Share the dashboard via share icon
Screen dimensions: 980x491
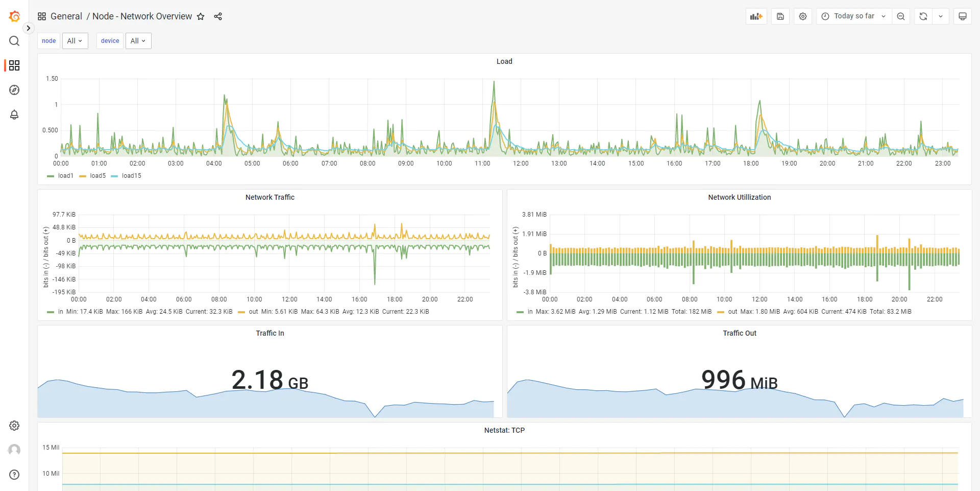[218, 16]
